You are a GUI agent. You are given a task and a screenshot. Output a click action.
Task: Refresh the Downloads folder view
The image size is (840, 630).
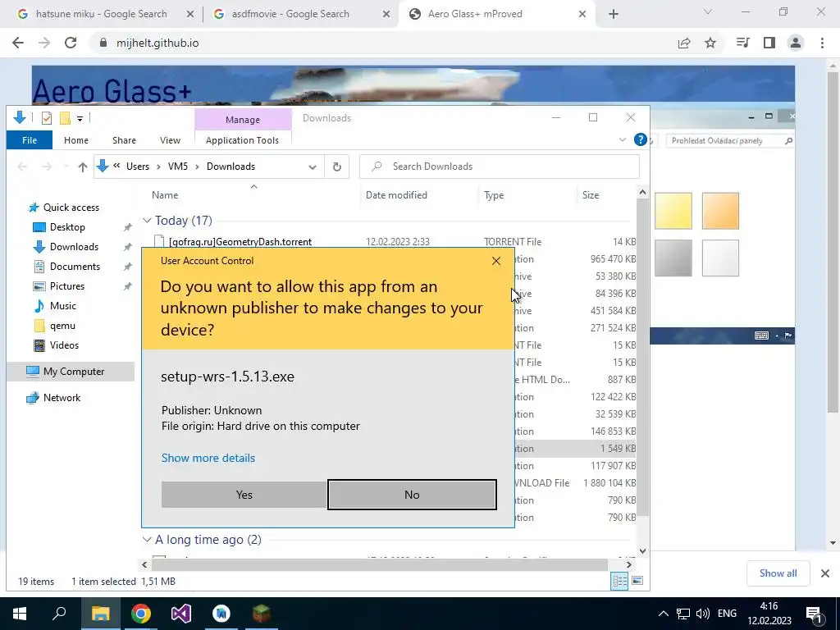click(337, 167)
